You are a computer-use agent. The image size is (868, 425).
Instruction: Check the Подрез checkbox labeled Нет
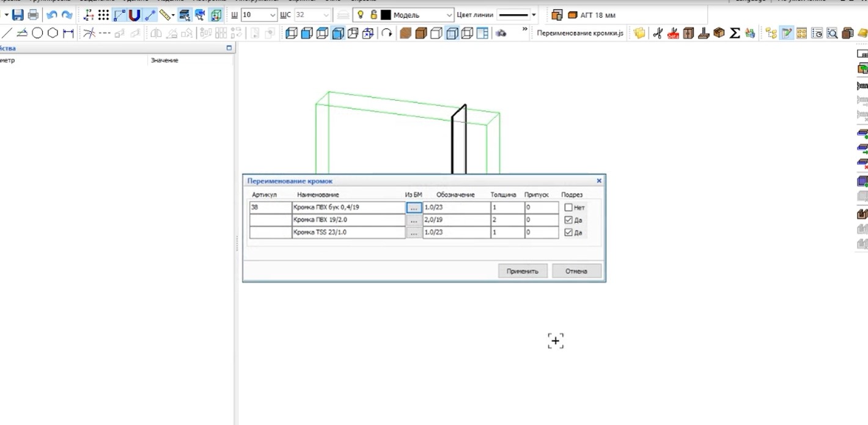[568, 208]
